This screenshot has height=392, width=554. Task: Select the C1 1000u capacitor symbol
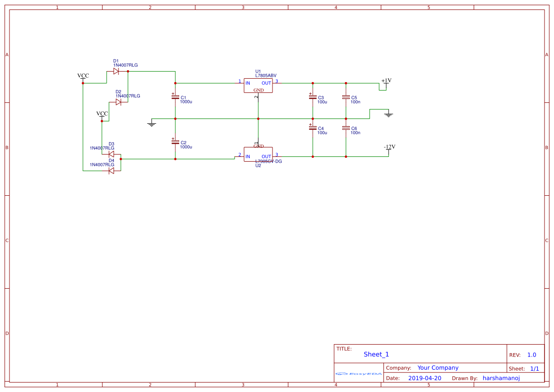[176, 98]
